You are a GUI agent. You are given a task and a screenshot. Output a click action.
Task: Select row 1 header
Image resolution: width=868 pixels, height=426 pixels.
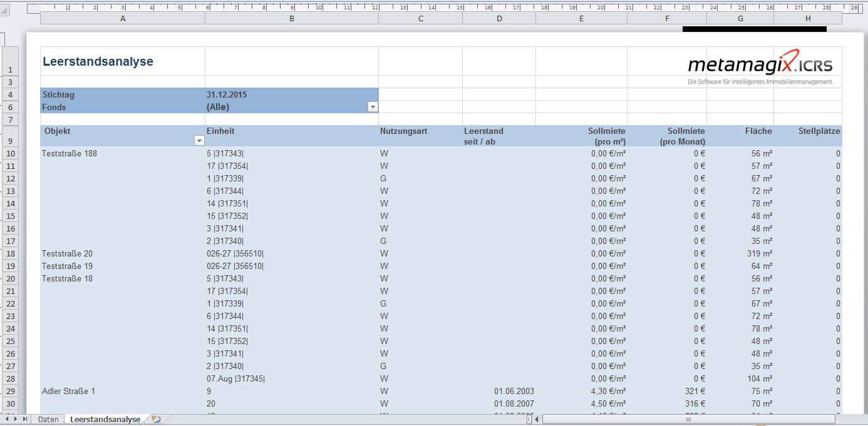point(11,61)
